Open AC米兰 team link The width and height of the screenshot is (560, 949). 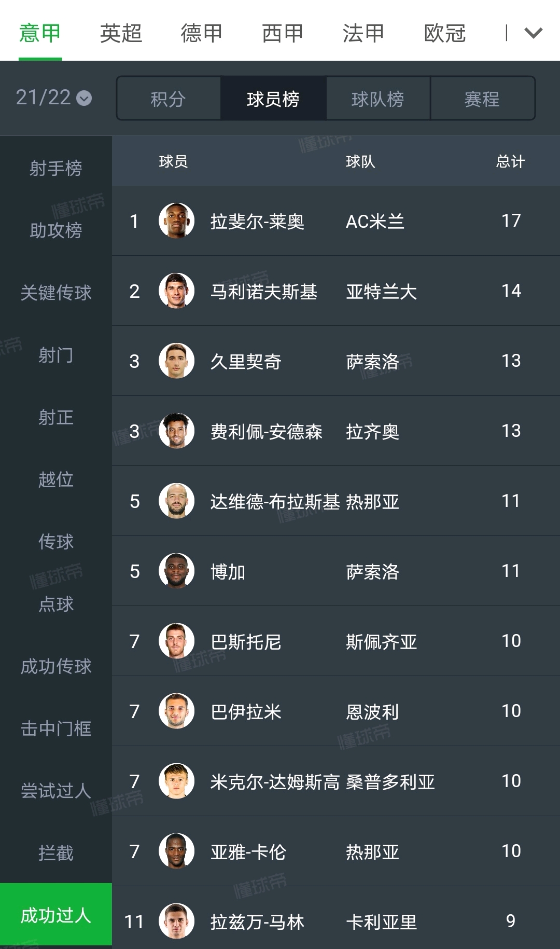tap(375, 222)
